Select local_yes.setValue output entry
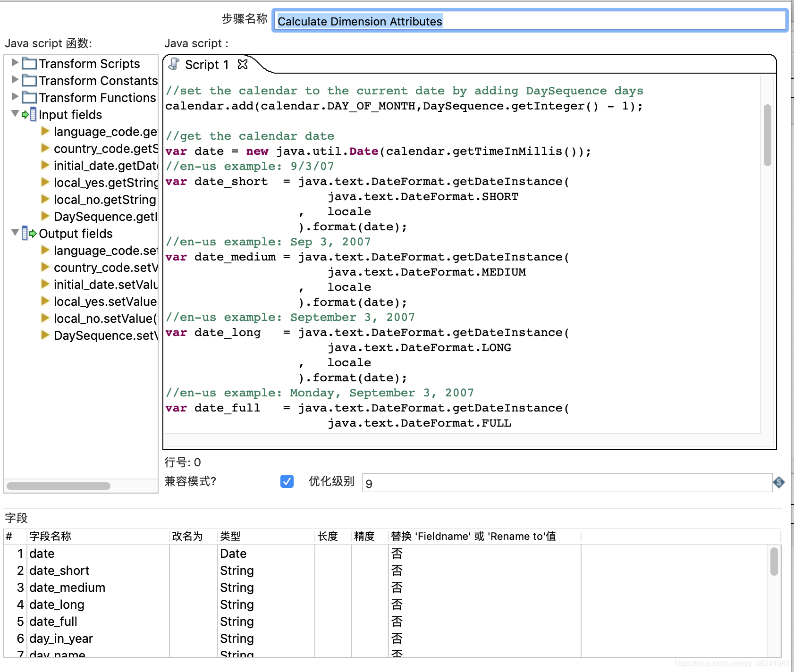The width and height of the screenshot is (794, 672). click(x=105, y=301)
